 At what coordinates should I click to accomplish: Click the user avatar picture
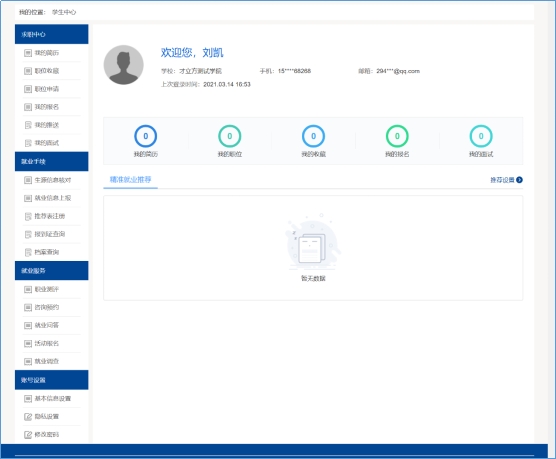pos(123,65)
